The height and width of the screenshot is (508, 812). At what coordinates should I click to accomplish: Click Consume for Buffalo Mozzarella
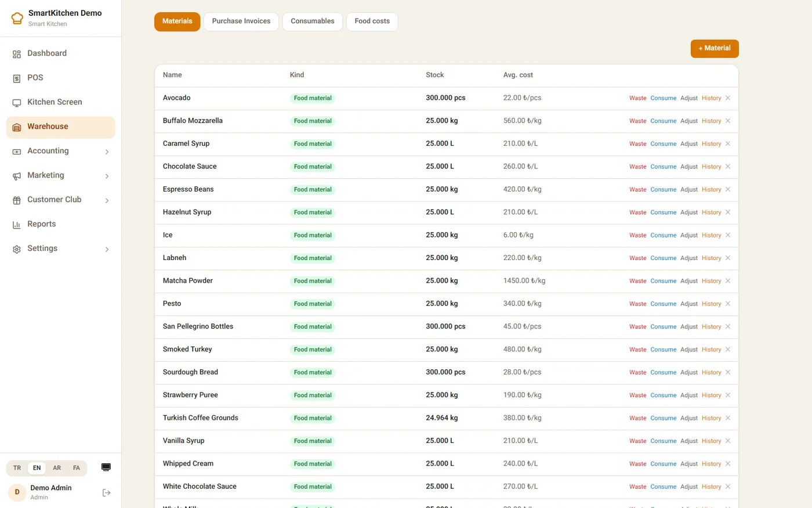[664, 121]
